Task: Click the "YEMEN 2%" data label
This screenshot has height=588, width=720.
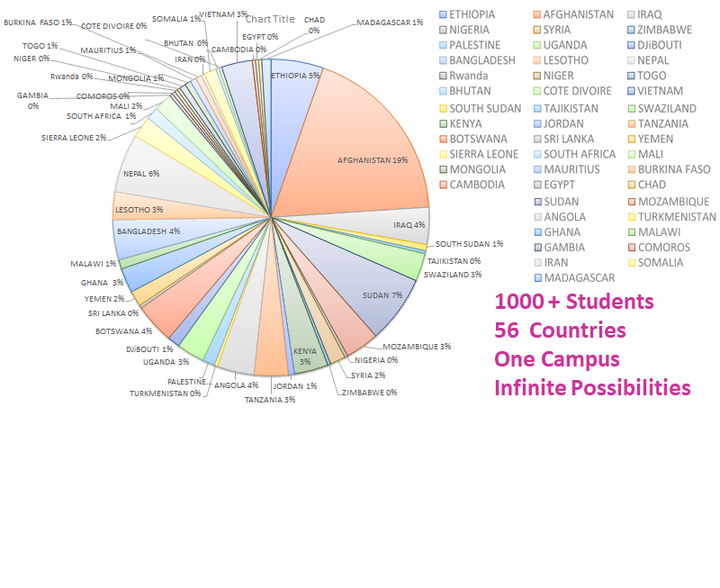Action: [104, 299]
